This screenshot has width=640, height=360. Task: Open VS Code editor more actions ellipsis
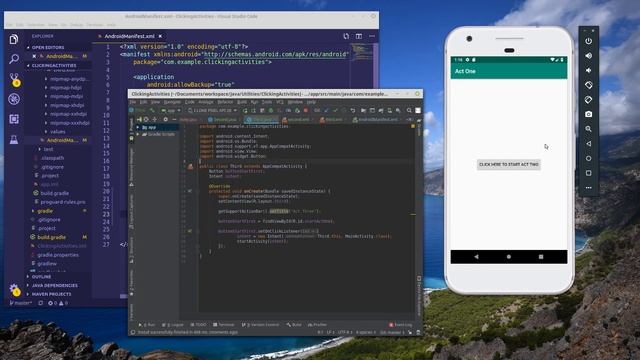tap(372, 36)
